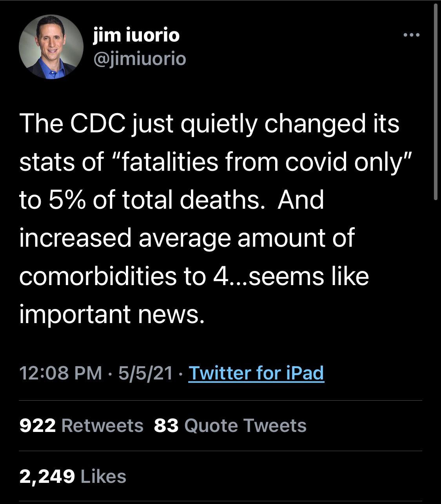Viewport: 441px width, 504px height.
Task: Click the line "to 5% of total deaths"
Action: click(x=140, y=200)
